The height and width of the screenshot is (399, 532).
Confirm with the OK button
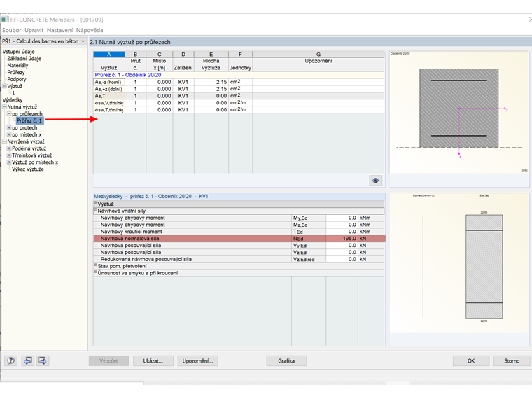[471, 360]
